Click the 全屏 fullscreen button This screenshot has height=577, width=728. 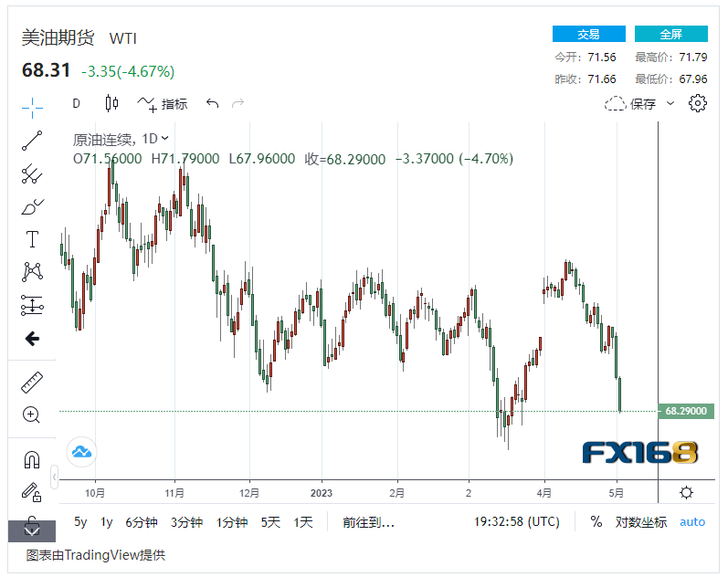670,34
